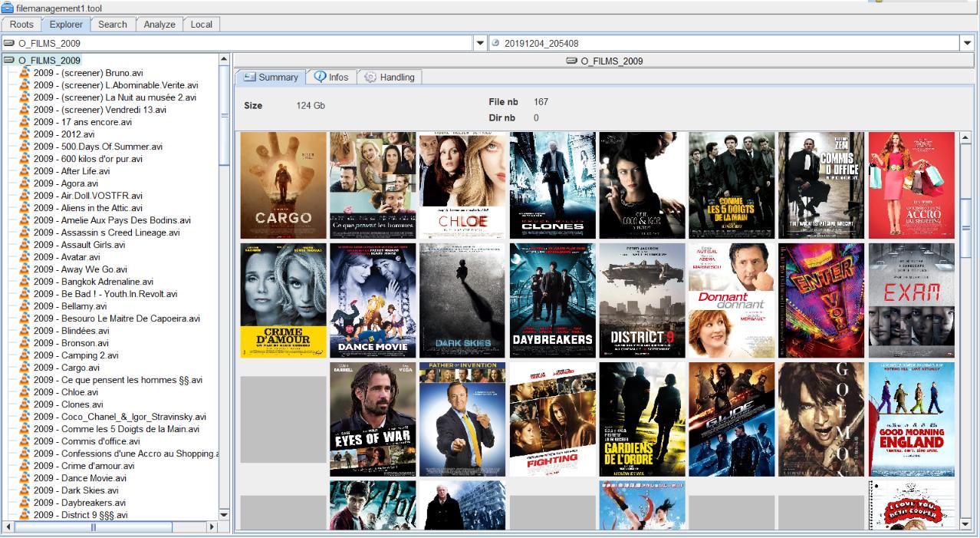Viewport: 980px width, 538px height.
Task: Click '2009 - Air.Doll.VOSTFR.avi' in the list
Action: (x=90, y=196)
